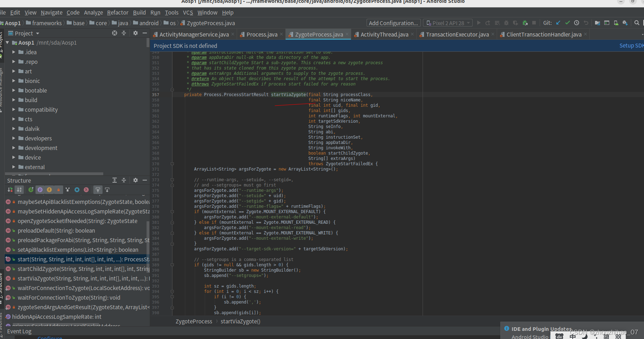644x339 pixels.
Task: Open the Project view selector dropdown
Action: click(23, 33)
